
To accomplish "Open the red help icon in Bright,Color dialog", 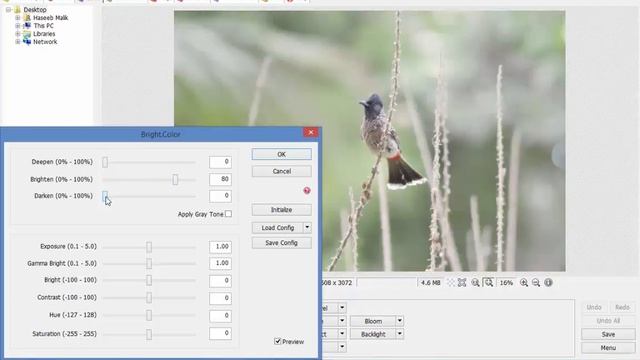I will click(x=307, y=191).
